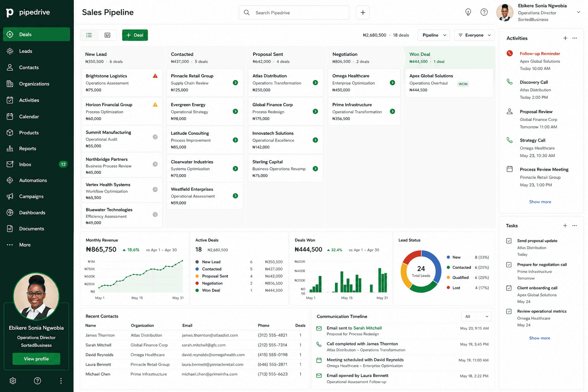Open the Pipeline dropdown
Image resolution: width=588 pixels, height=392 pixels.
point(434,35)
